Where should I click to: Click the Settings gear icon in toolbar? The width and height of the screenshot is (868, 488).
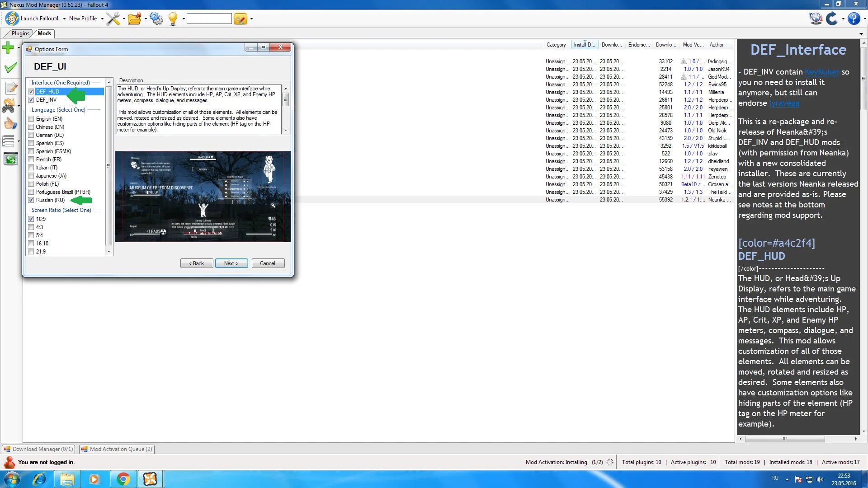(156, 19)
